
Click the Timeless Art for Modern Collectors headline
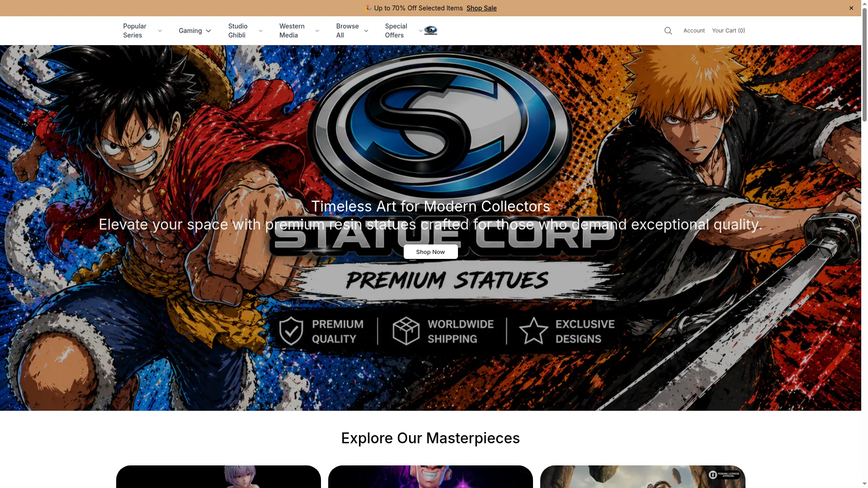coord(430,206)
